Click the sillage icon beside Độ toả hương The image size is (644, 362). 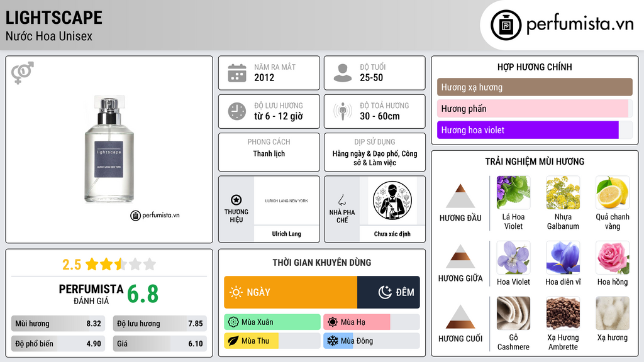343,111
